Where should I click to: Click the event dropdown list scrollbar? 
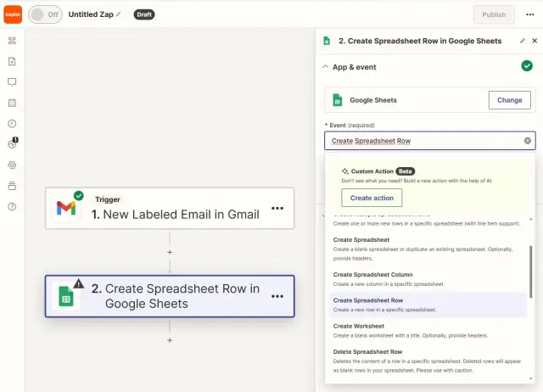531,272
